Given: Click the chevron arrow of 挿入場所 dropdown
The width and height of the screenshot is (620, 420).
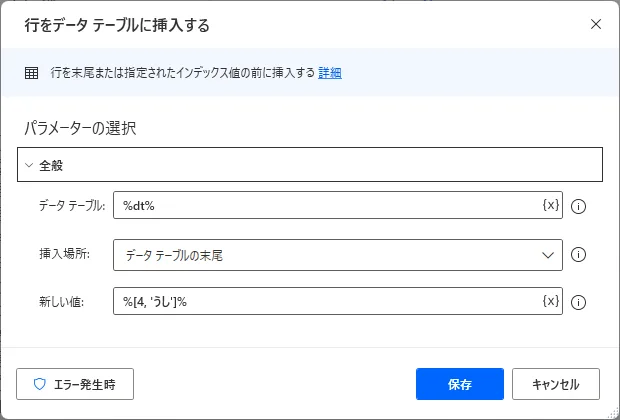Looking at the screenshot, I should pos(548,255).
